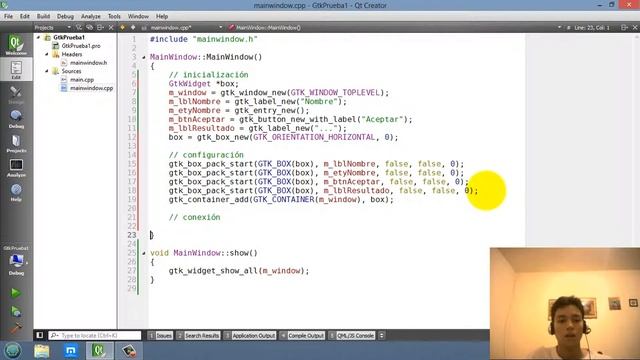
Task: Show the Compile Output pane
Action: 302,335
